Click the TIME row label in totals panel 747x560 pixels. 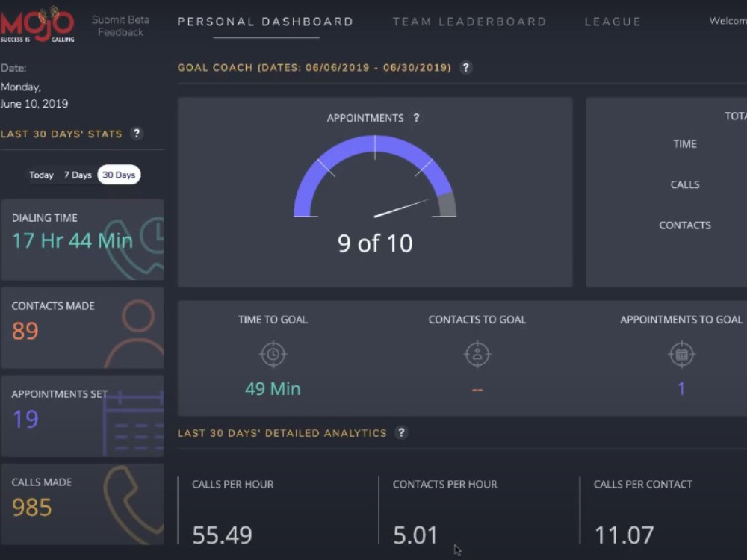[x=685, y=144]
